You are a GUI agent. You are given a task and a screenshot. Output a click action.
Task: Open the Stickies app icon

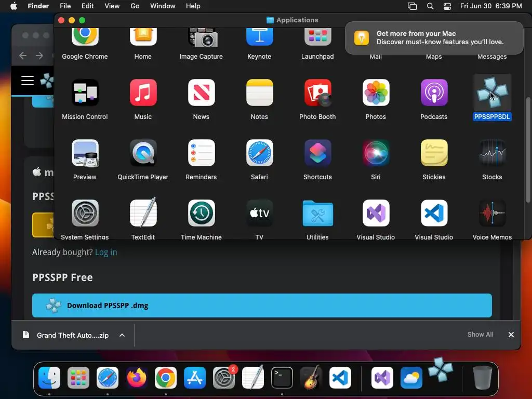[x=434, y=153]
